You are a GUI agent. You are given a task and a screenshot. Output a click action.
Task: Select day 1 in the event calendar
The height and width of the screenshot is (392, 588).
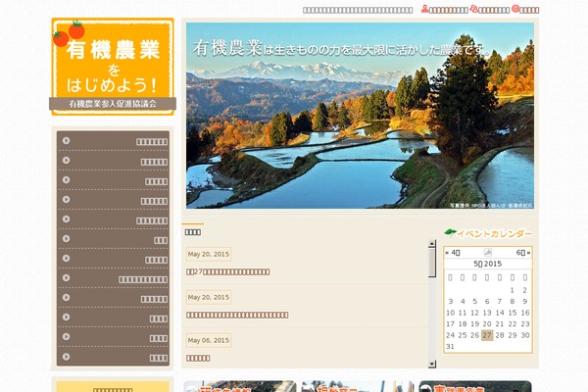tap(512, 290)
